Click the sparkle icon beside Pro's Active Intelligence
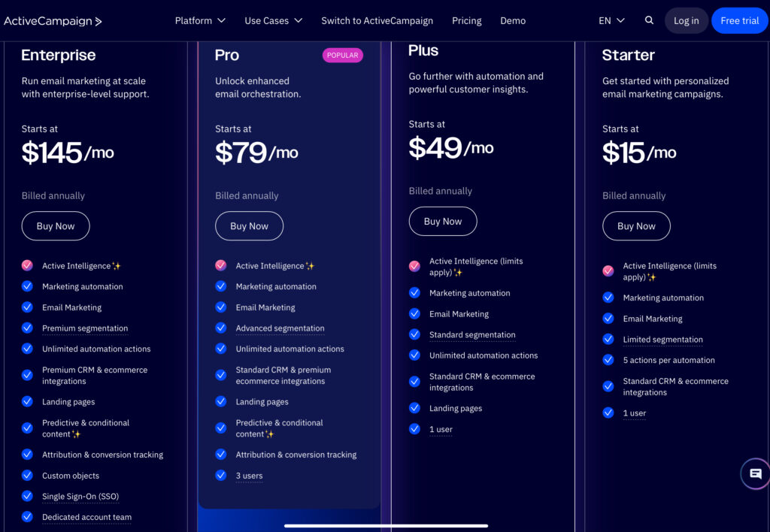This screenshot has width=770, height=532. (x=312, y=264)
